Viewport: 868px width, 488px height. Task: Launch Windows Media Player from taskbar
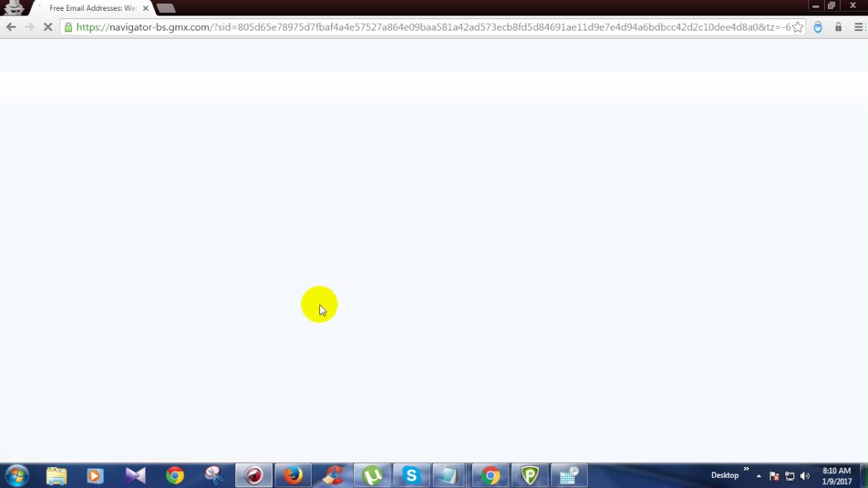[95, 476]
